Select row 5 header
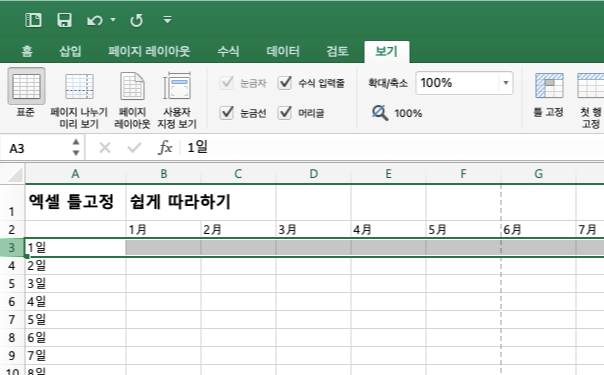This screenshot has height=375, width=604. tap(12, 284)
